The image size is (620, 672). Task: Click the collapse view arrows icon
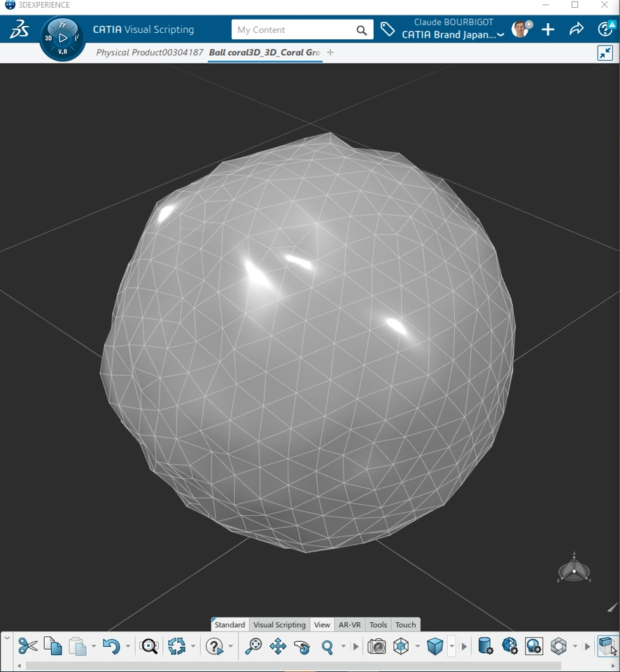tap(605, 52)
